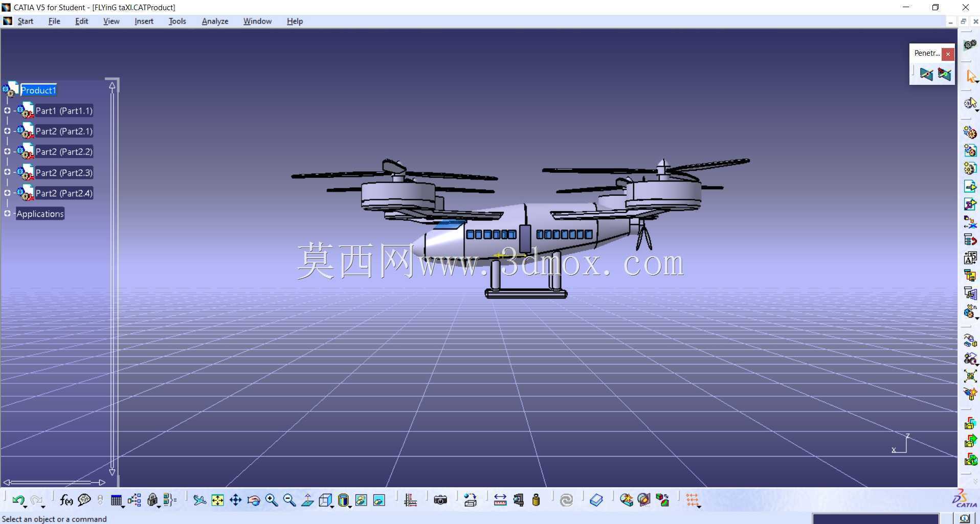
Task: Click the power input field in status bar
Action: [875, 519]
